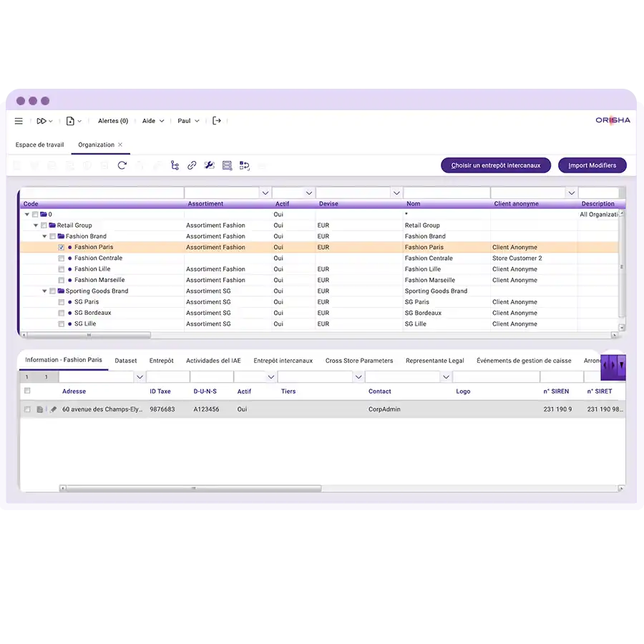Click the transfer/sync toolbar icon
Screen dimensions: 644x644
(244, 165)
